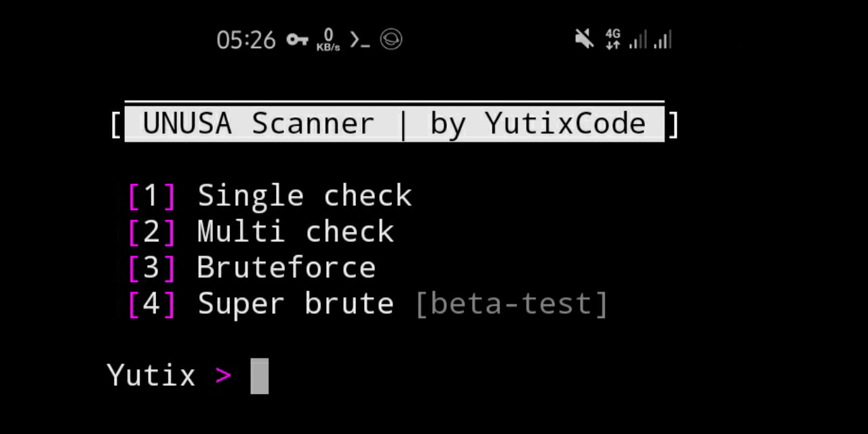Open the Termux terminal icon in status bar

click(360, 41)
